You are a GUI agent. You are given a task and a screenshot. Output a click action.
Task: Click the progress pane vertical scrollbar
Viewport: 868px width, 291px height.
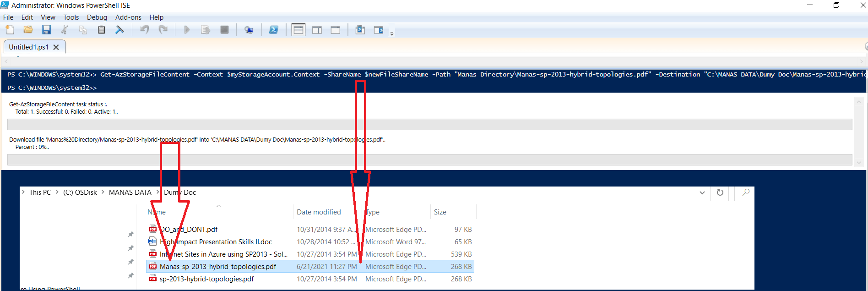coord(859,132)
